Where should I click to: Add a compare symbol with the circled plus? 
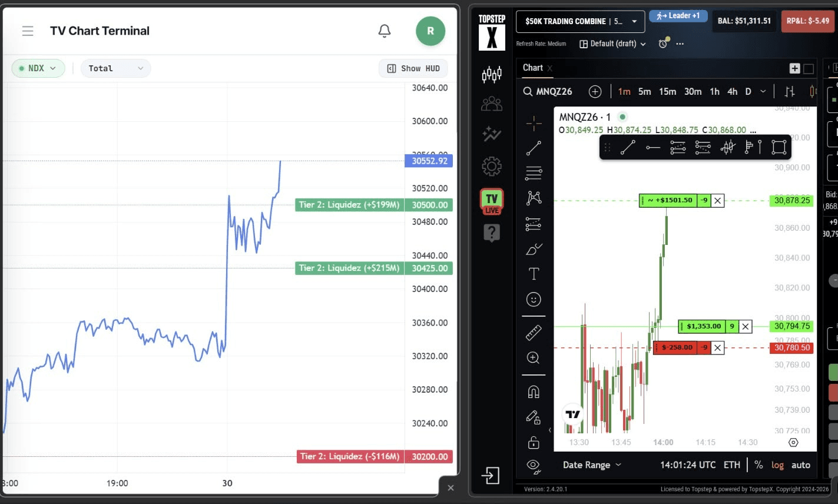(595, 91)
